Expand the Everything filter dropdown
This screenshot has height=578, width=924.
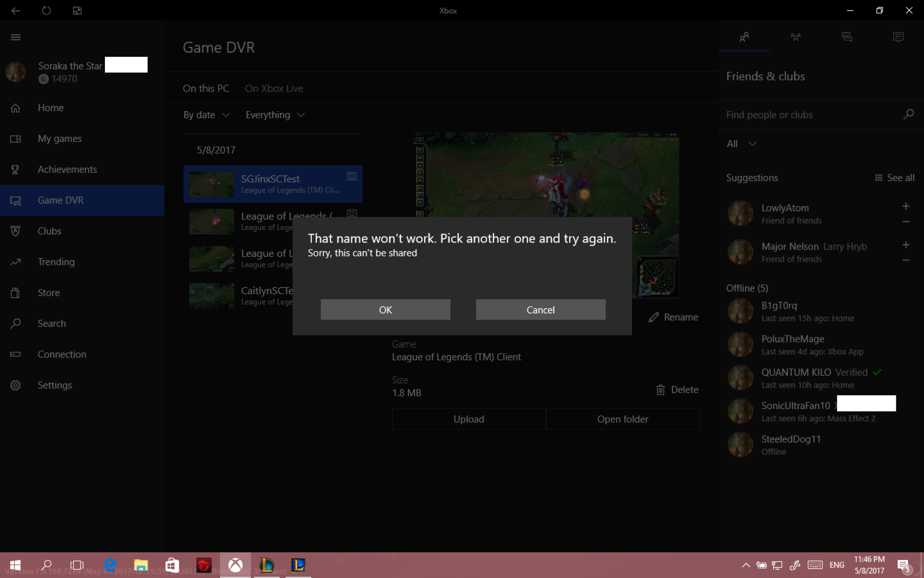[275, 114]
